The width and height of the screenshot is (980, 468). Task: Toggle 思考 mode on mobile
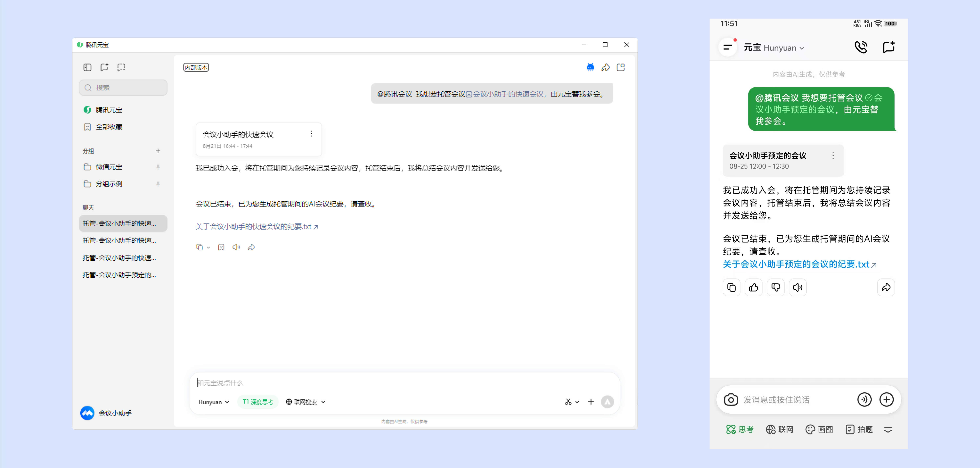740,430
